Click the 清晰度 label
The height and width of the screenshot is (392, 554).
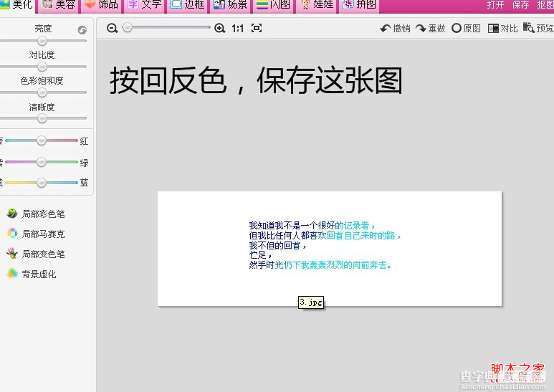click(42, 107)
